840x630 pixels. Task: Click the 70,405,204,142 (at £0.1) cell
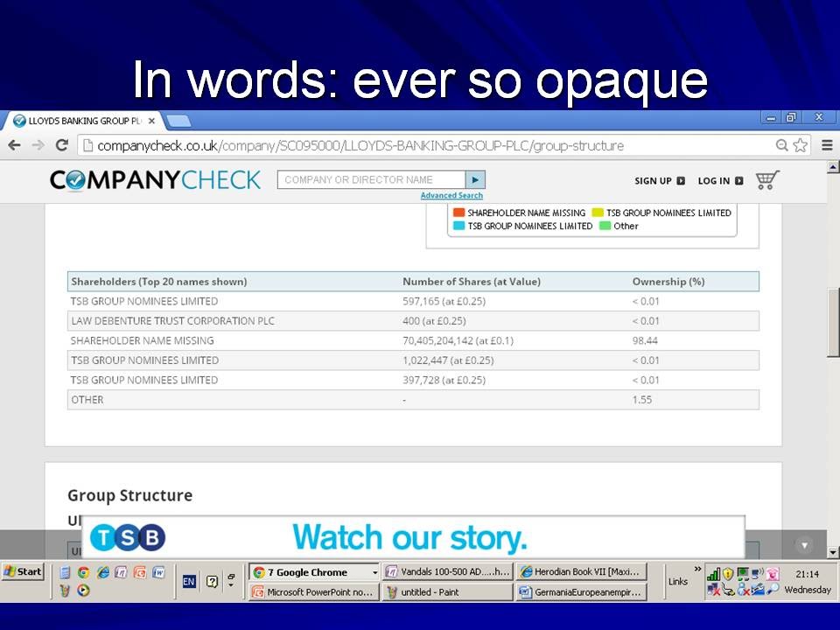pos(458,340)
